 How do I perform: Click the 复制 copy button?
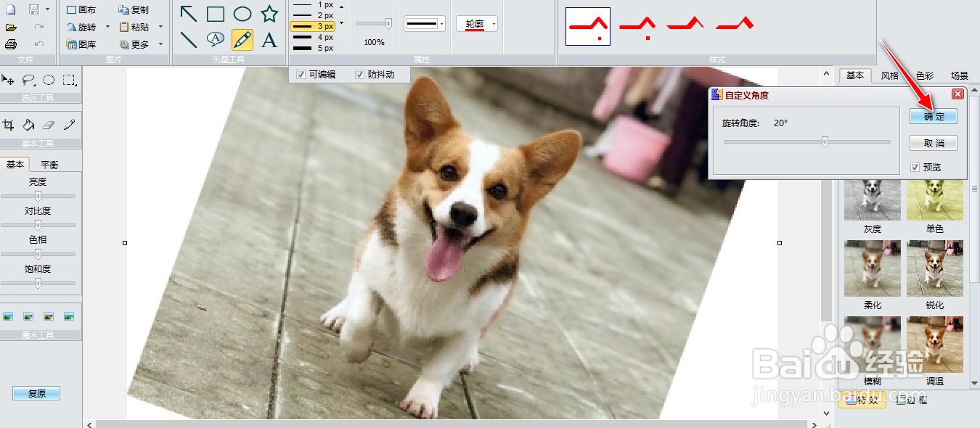point(134,9)
